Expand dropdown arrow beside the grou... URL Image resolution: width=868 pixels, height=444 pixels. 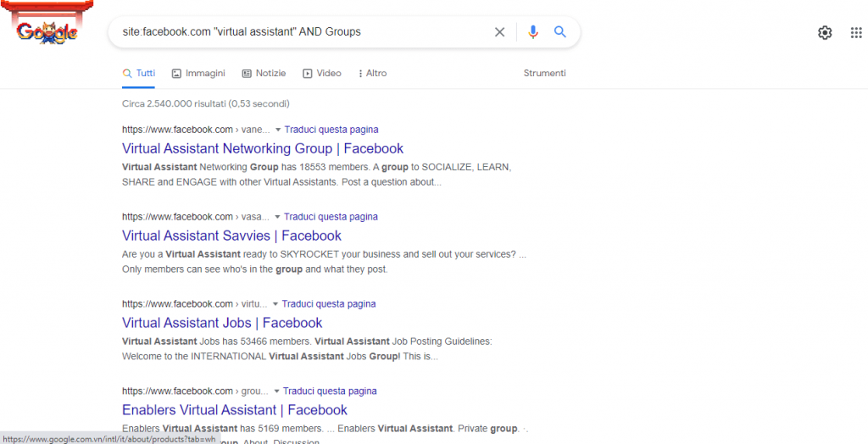[276, 391]
